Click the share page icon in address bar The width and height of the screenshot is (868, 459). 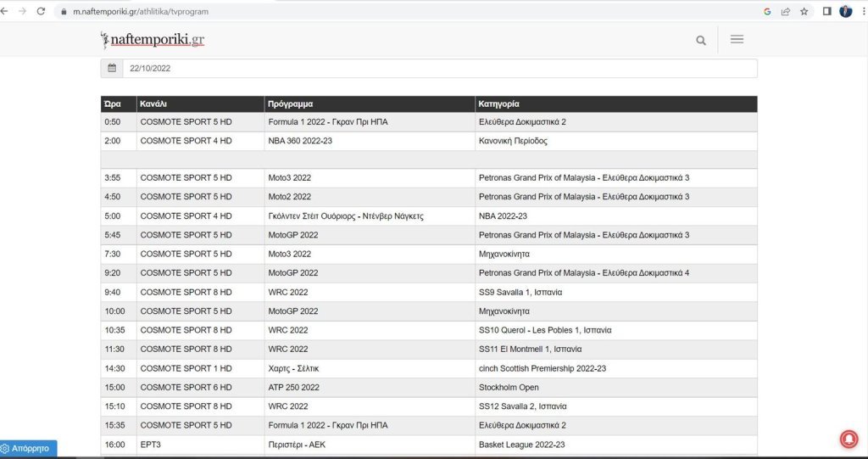coord(786,11)
